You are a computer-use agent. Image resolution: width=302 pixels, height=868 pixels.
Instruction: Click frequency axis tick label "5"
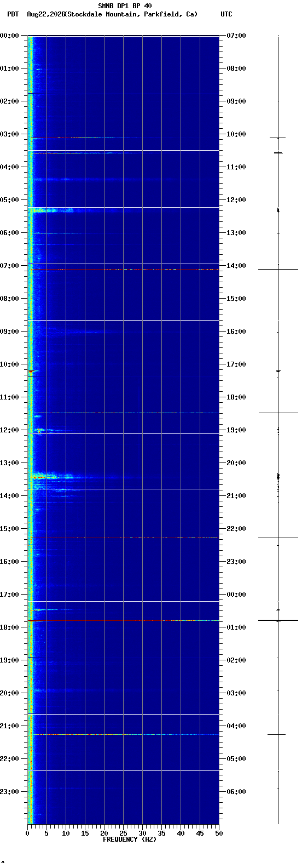[47, 833]
